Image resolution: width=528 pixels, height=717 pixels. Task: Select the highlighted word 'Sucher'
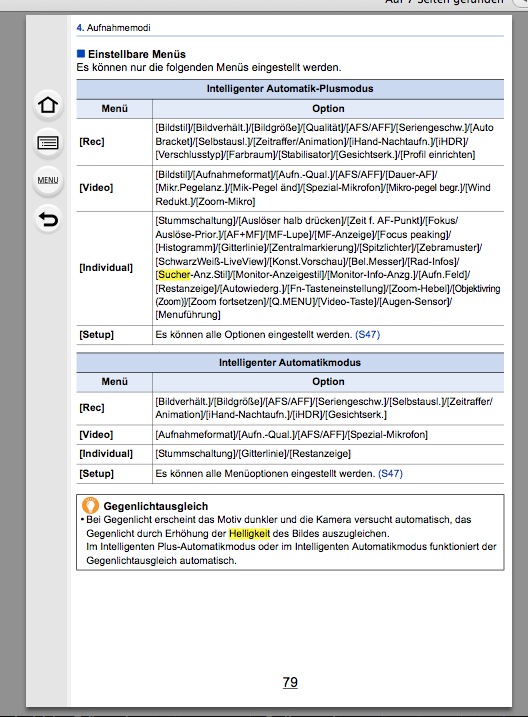point(174,274)
